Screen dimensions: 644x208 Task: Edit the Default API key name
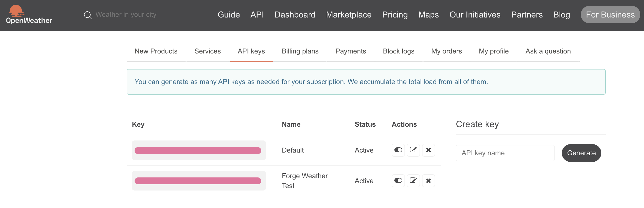pos(413,150)
